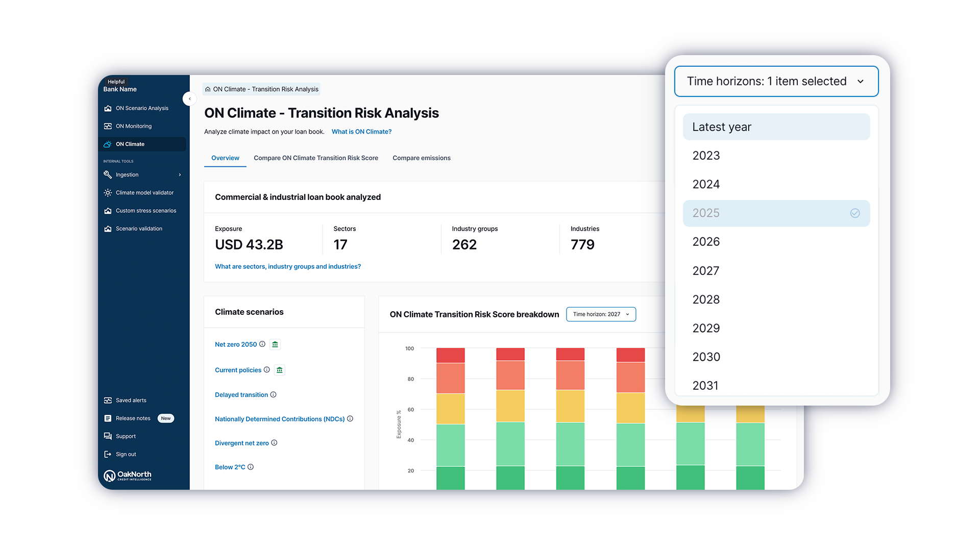Open the Time horizon: 2027 dropdown
Viewport: 980px width, 551px height.
pyautogui.click(x=601, y=314)
